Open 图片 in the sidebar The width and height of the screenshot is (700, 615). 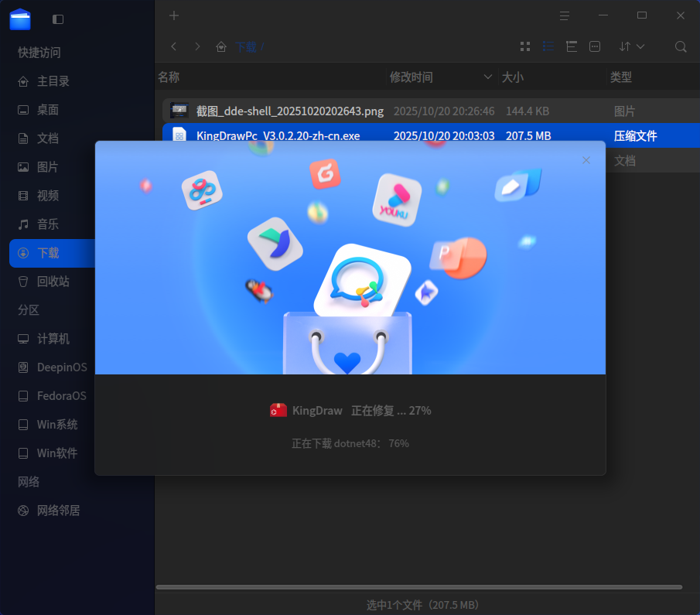[48, 167]
